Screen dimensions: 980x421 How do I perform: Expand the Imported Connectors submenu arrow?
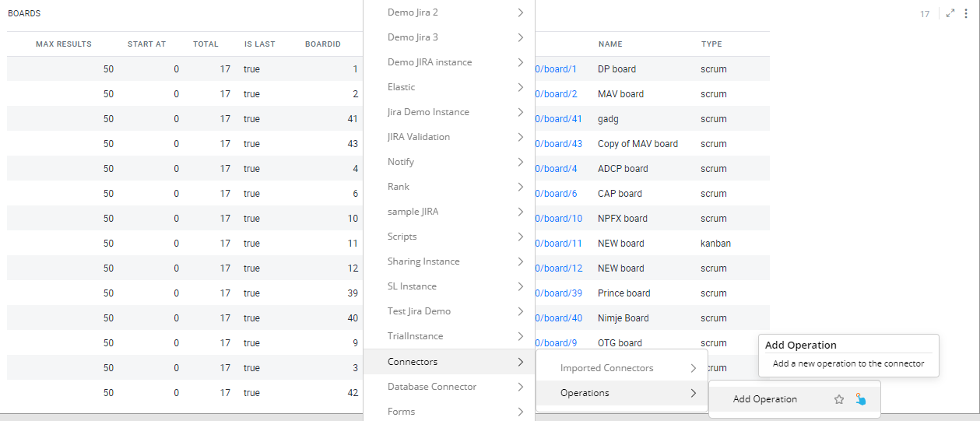click(693, 367)
